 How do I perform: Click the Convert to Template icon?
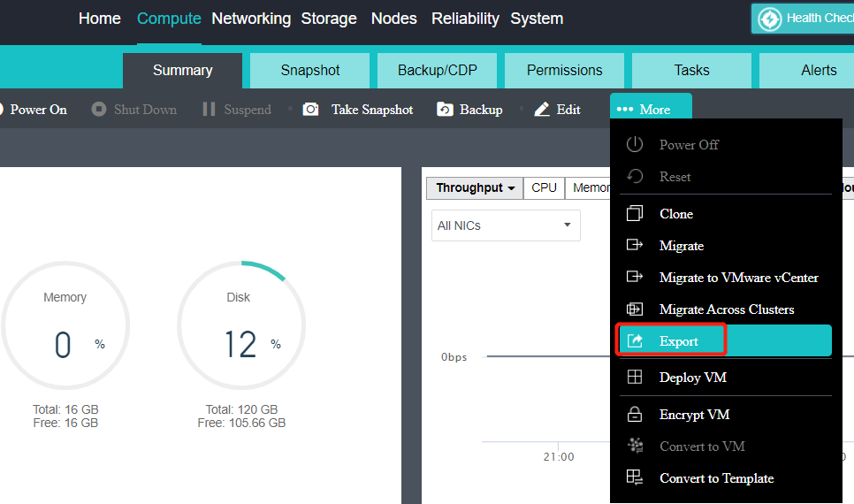coord(635,478)
